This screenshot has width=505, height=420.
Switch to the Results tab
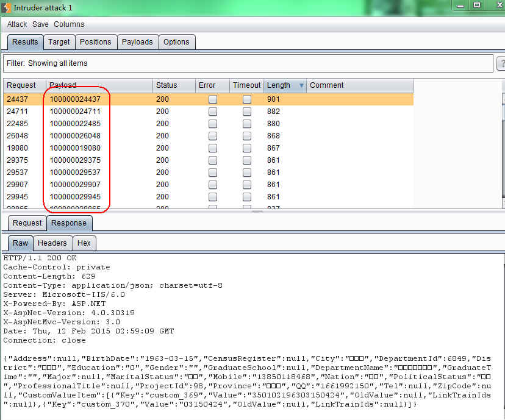(25, 42)
